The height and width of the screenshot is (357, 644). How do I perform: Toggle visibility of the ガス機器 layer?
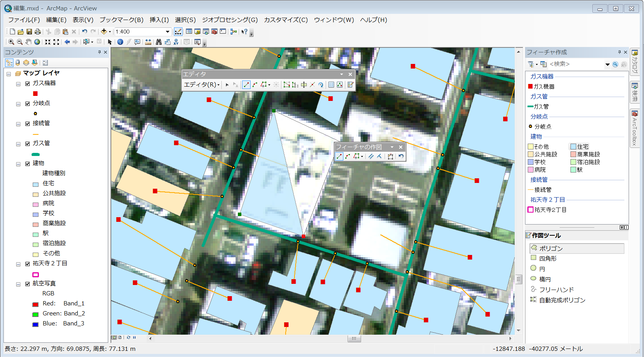pyautogui.click(x=27, y=84)
